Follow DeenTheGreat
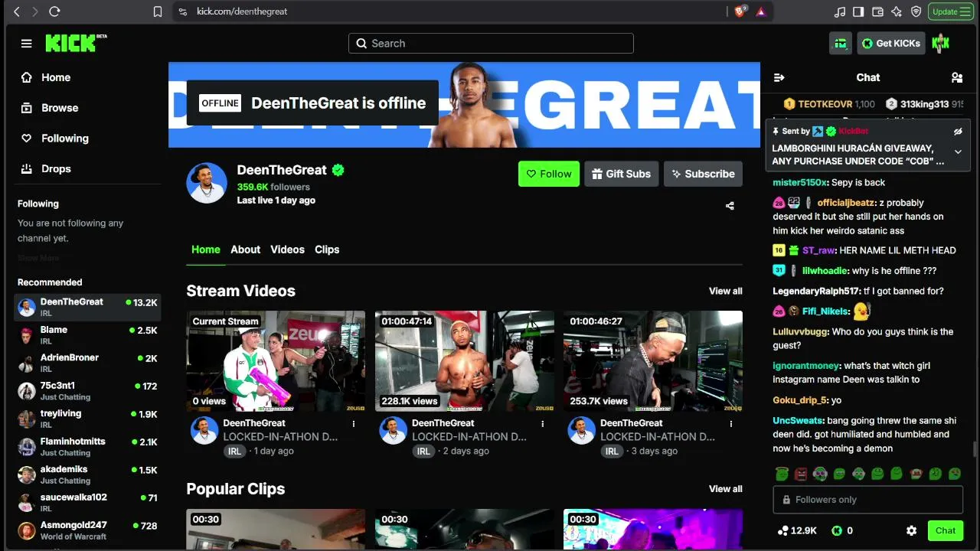This screenshot has width=980, height=551. click(x=549, y=174)
